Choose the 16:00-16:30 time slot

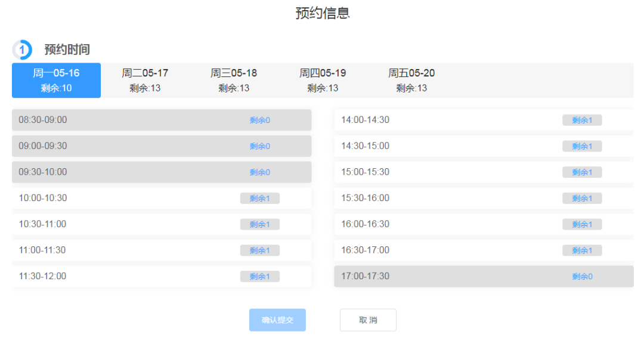click(484, 224)
